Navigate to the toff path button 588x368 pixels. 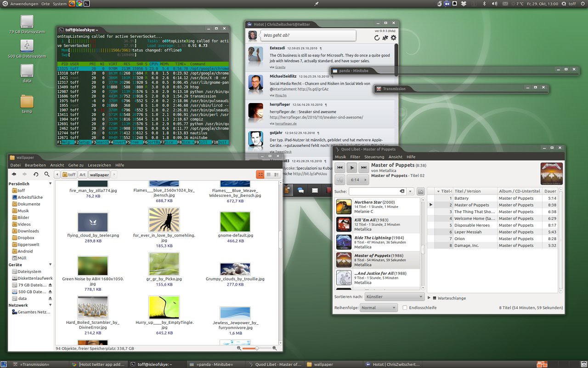coord(69,174)
